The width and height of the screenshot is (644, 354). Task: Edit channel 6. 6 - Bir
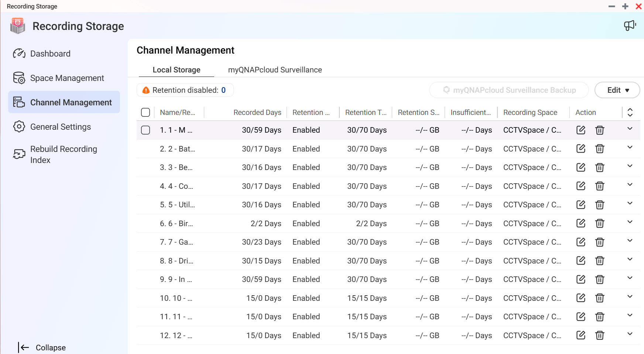point(581,223)
